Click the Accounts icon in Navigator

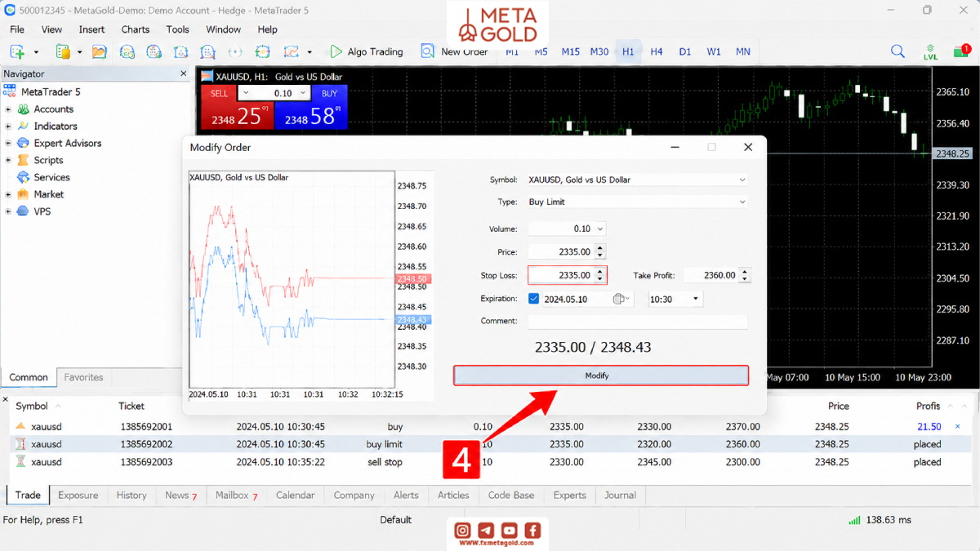coord(24,109)
